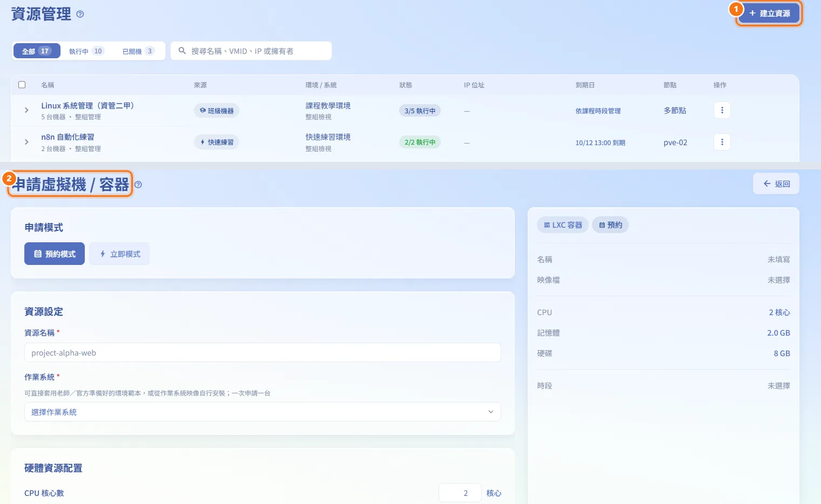
Task: Click the search magnifier icon
Action: pos(182,51)
